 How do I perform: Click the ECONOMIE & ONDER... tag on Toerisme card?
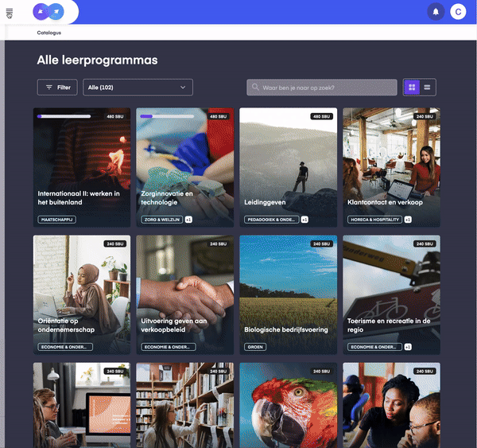click(x=374, y=347)
